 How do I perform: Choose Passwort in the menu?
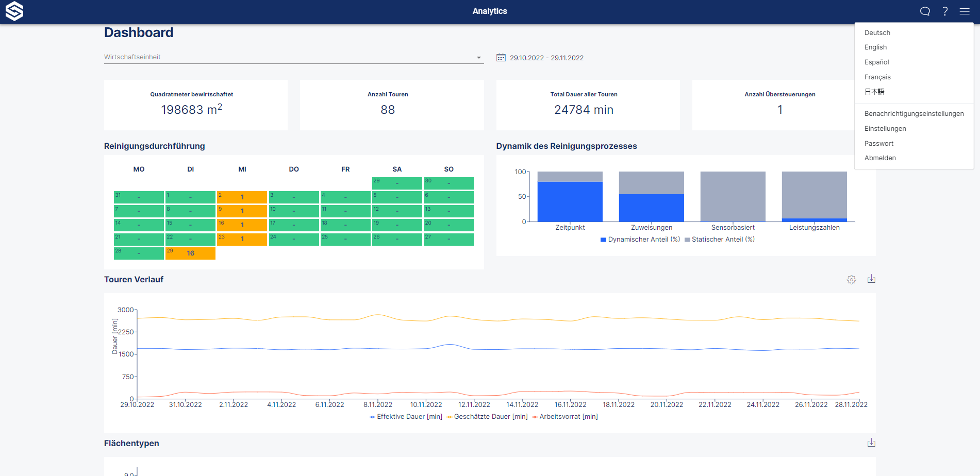pos(879,143)
